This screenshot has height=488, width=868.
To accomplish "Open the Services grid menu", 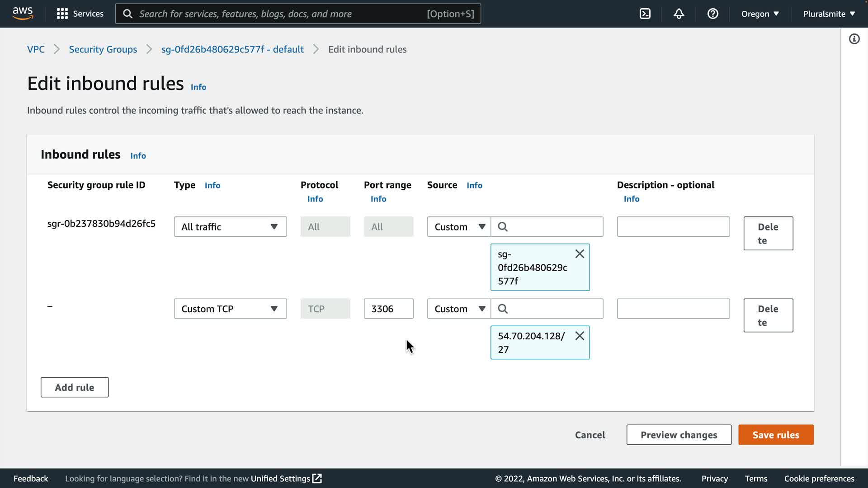I will coord(80,14).
